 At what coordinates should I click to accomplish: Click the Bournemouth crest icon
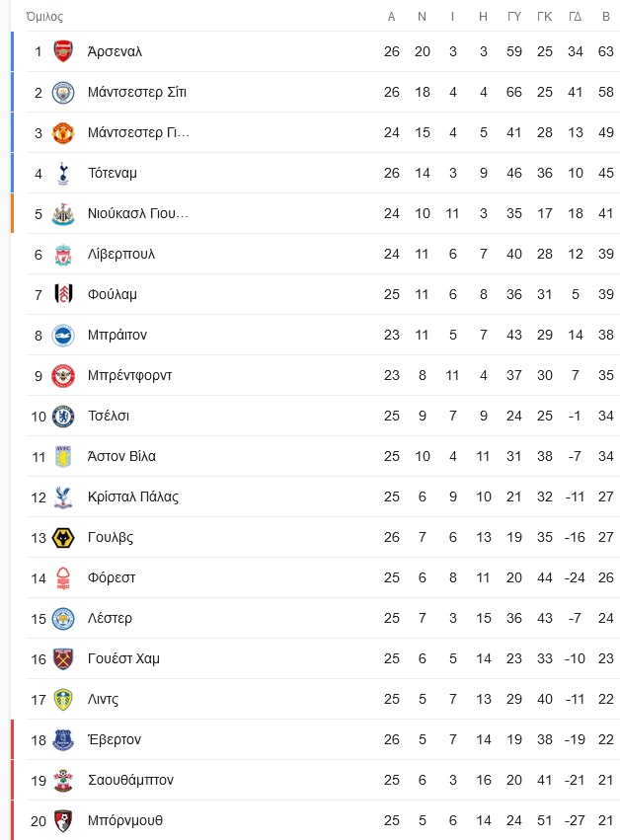[x=63, y=820]
